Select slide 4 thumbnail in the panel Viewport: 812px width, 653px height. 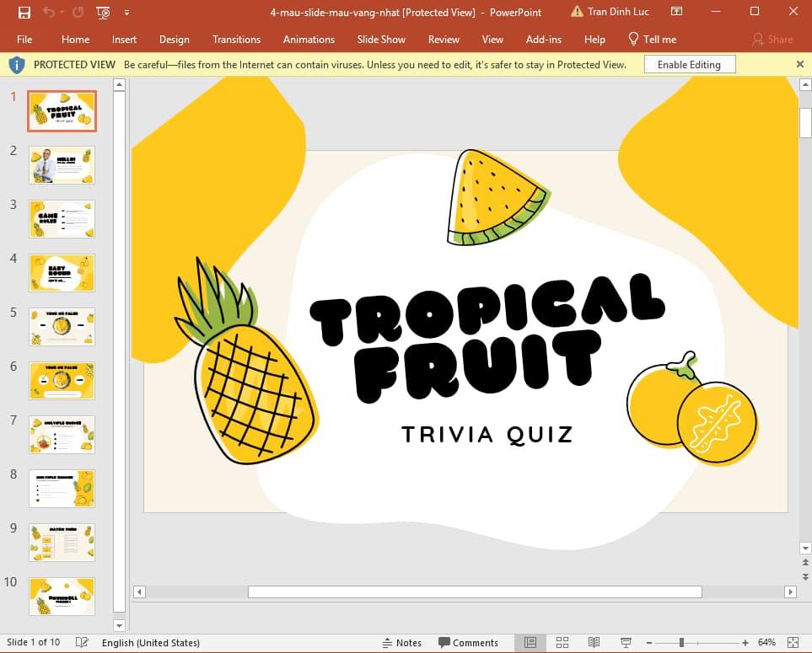click(x=62, y=272)
